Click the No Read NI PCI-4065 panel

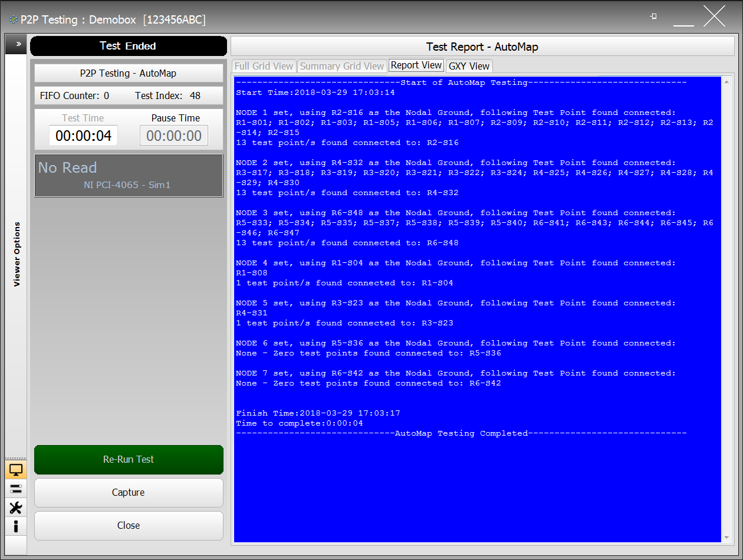tap(129, 176)
